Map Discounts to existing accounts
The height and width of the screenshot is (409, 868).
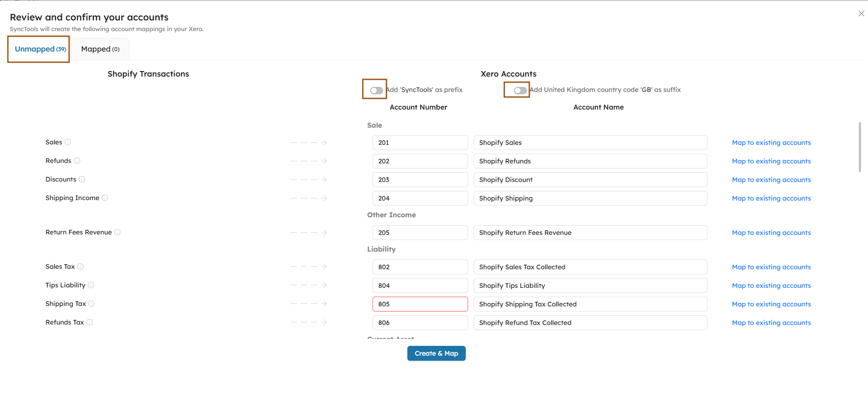click(772, 180)
